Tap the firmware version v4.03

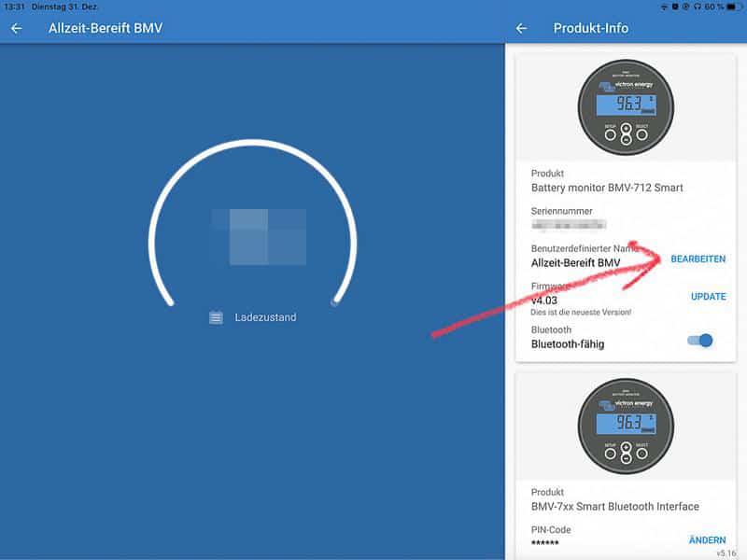[543, 300]
